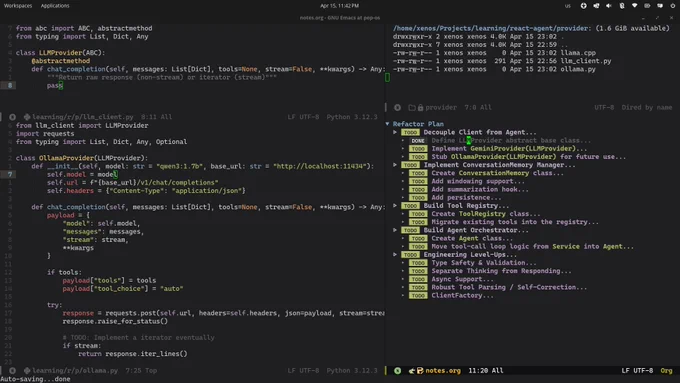Image resolution: width=680 pixels, height=383 pixels.
Task: Open the clock showing Apr 15 11:42 PM
Action: pyautogui.click(x=339, y=6)
